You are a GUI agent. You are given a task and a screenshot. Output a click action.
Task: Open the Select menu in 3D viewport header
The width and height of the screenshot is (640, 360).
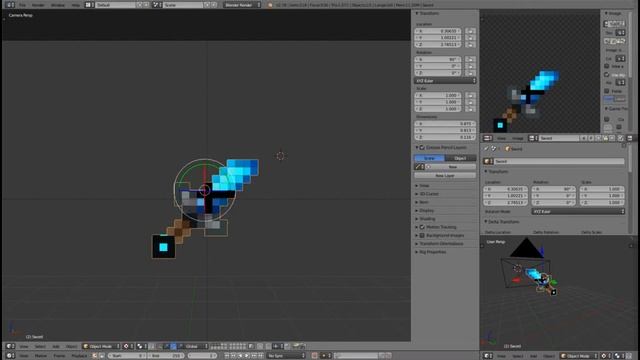pyautogui.click(x=40, y=346)
